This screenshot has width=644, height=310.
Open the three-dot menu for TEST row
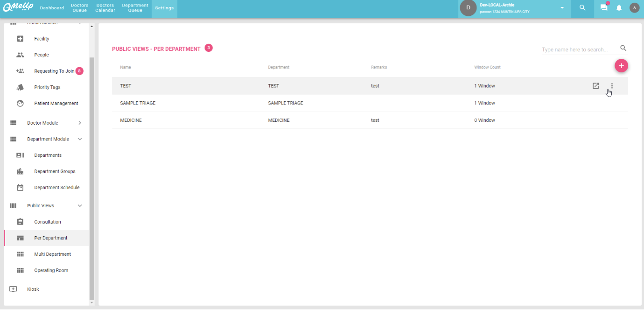pyautogui.click(x=612, y=86)
